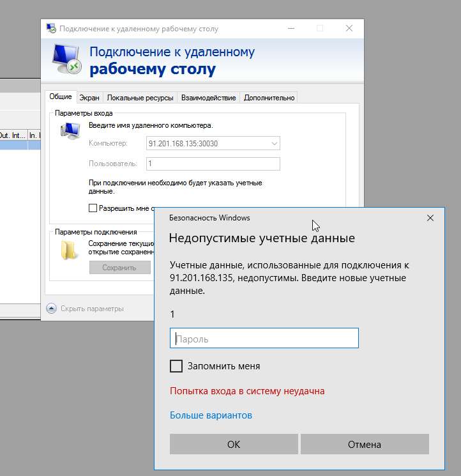Open the Больше вариантов link
This screenshot has width=461, height=476.
(x=211, y=415)
